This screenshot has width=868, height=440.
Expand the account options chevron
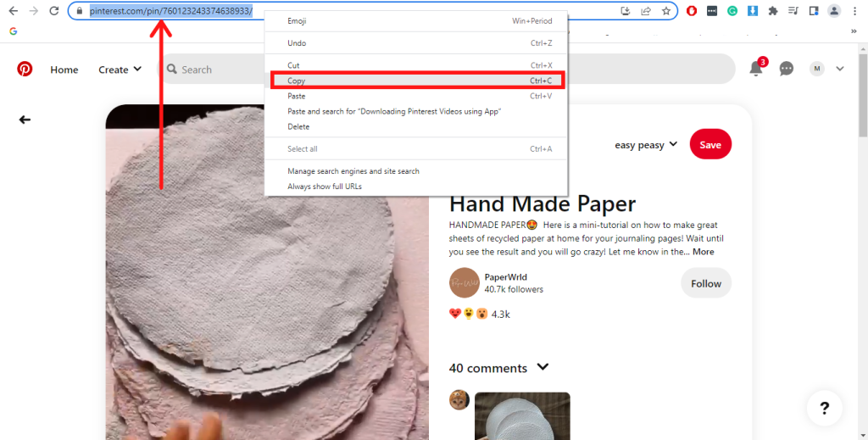tap(840, 70)
